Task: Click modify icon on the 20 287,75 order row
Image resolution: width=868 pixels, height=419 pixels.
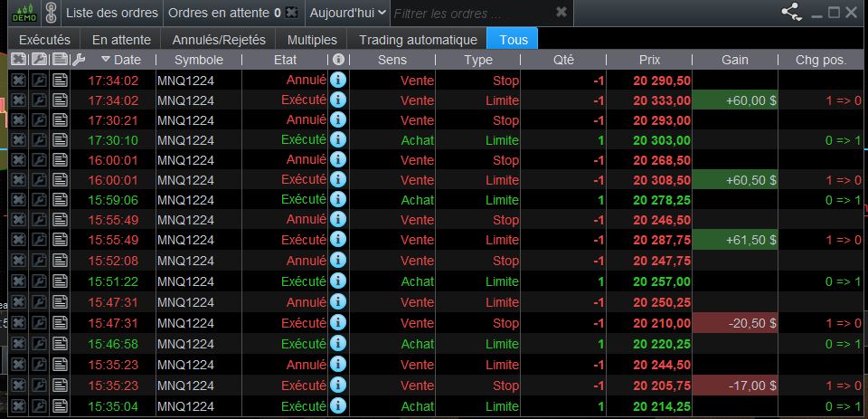Action: point(39,240)
